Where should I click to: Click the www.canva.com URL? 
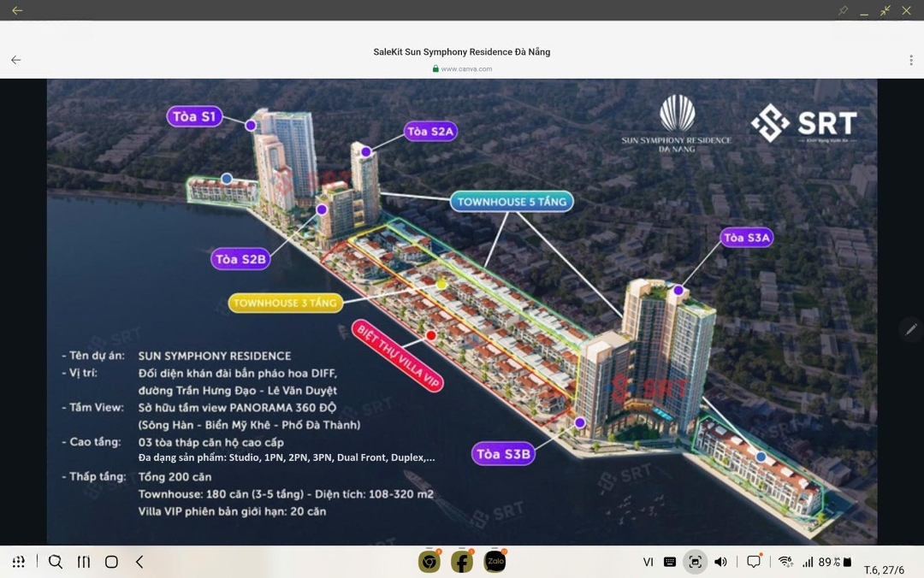(x=466, y=69)
